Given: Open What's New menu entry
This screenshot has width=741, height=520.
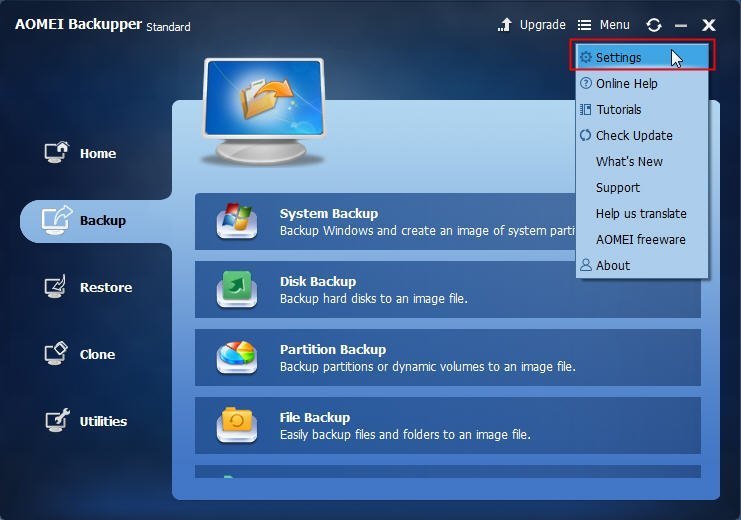Looking at the screenshot, I should [x=642, y=162].
